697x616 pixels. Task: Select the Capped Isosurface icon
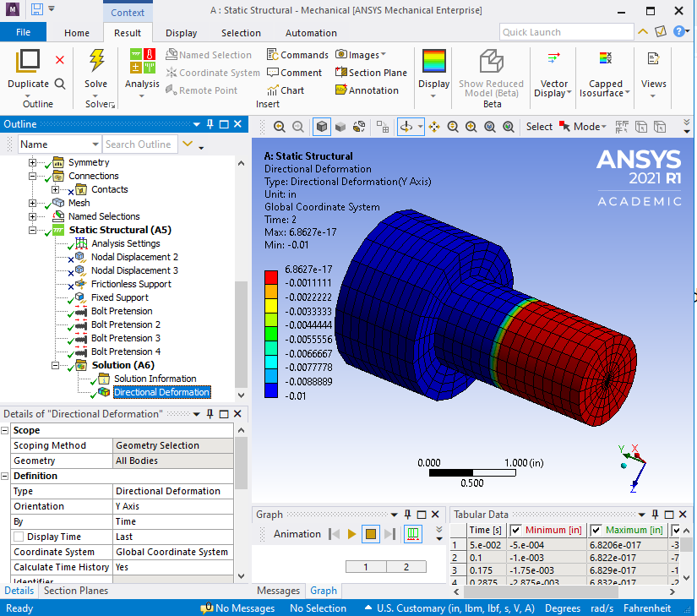pyautogui.click(x=605, y=59)
